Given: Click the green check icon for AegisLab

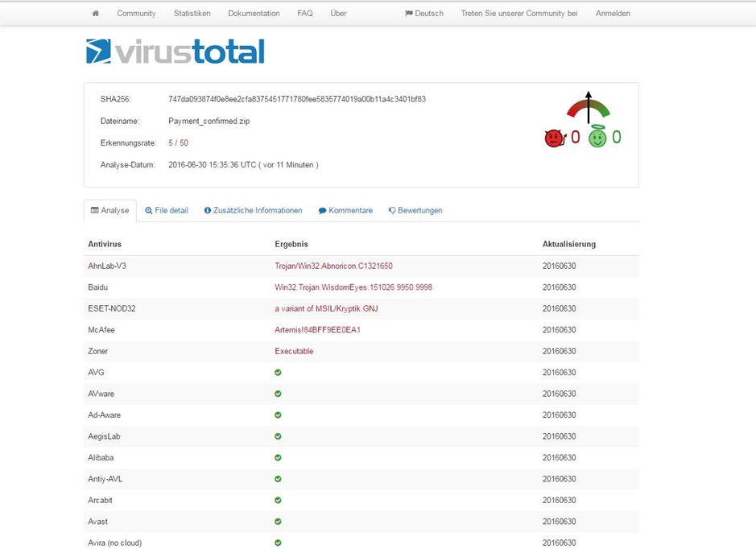Looking at the screenshot, I should pyautogui.click(x=278, y=436).
